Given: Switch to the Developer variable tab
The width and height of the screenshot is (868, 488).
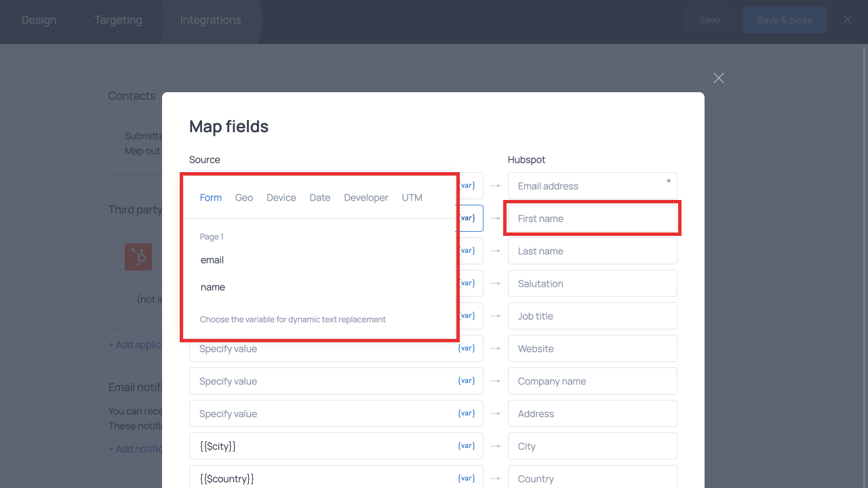Looking at the screenshot, I should coord(366,198).
